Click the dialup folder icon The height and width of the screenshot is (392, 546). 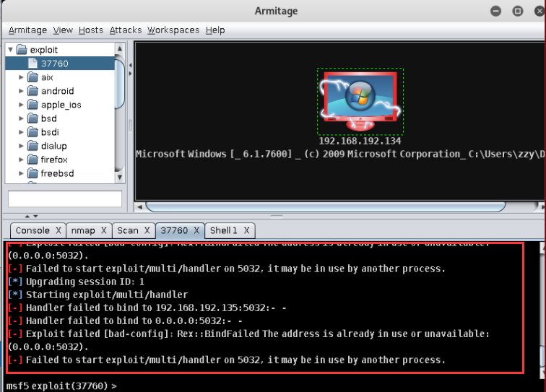32,146
